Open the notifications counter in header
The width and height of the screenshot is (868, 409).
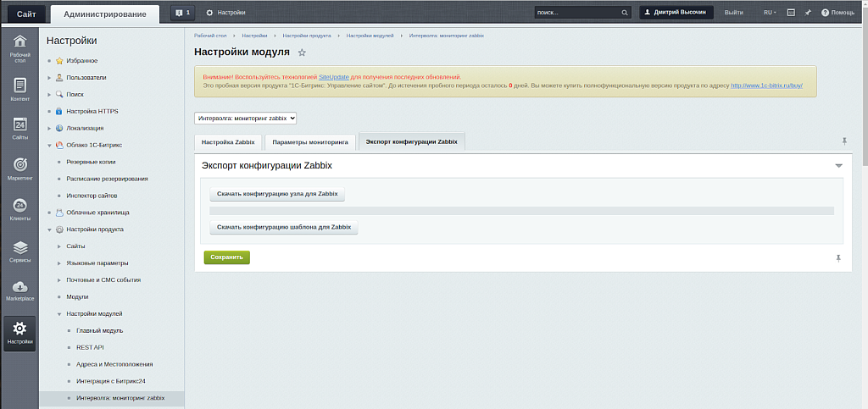point(181,13)
